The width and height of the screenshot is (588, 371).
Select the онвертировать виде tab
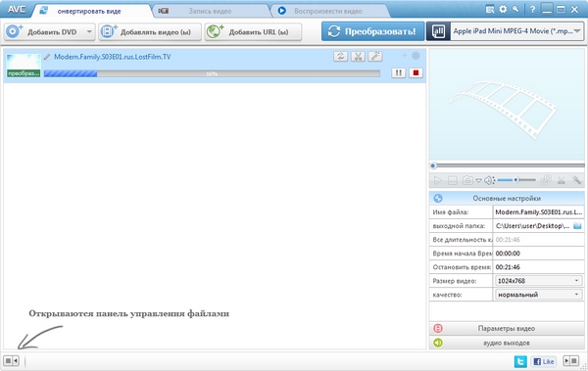click(x=89, y=11)
